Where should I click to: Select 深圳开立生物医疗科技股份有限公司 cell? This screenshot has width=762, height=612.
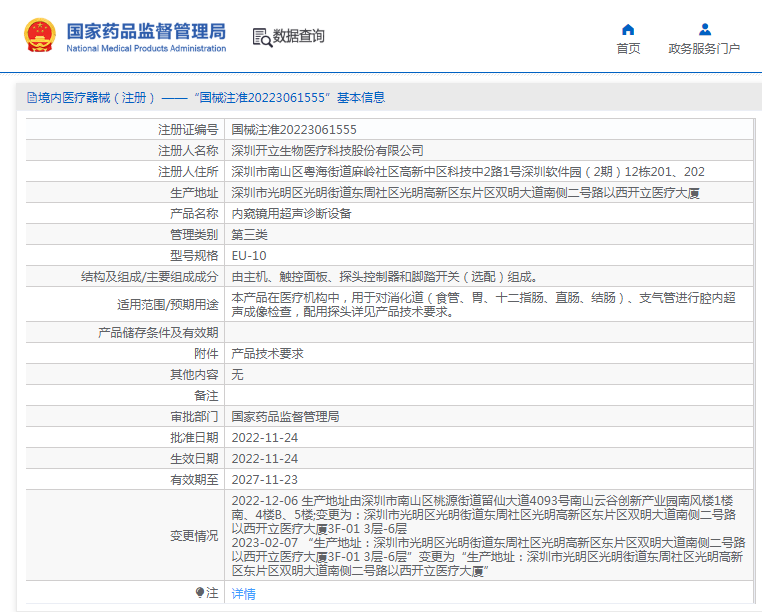coord(328,151)
